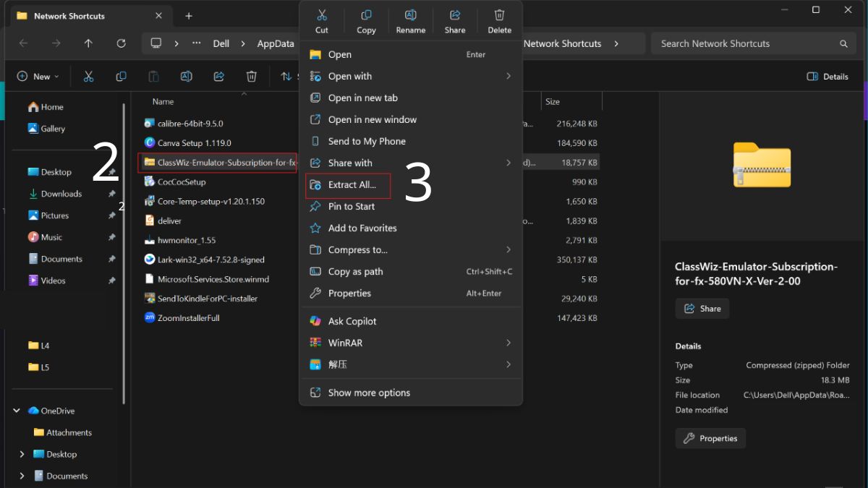Click Network Shortcuts breadcrumb segment

[562, 43]
